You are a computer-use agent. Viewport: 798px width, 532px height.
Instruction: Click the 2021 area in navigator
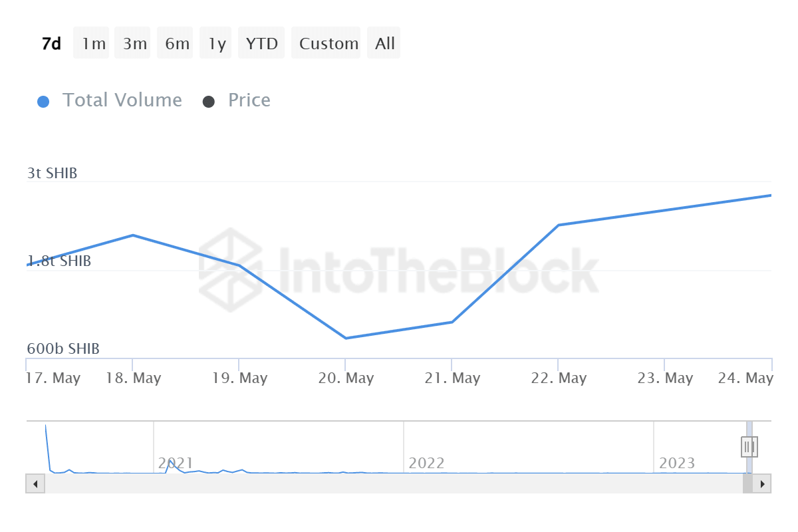coord(175,463)
